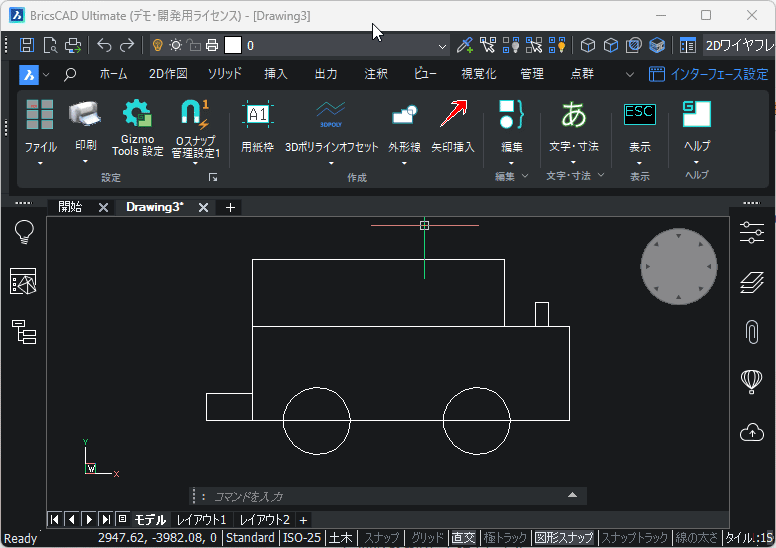Toggle 図形スナップ entity snap in status bar
Screen dimensions: 776x548
click(x=564, y=538)
